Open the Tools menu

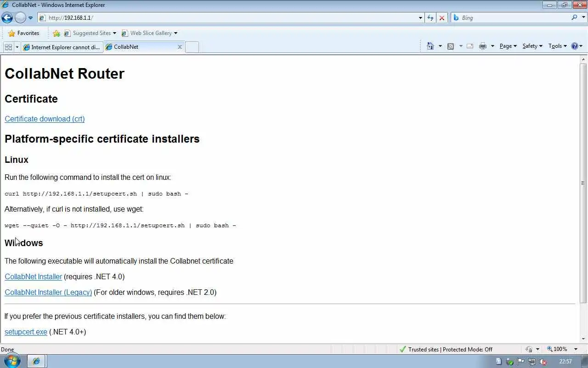pyautogui.click(x=558, y=46)
